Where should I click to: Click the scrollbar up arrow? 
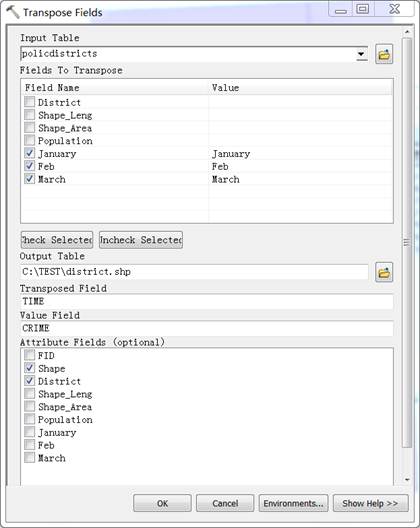(407, 32)
